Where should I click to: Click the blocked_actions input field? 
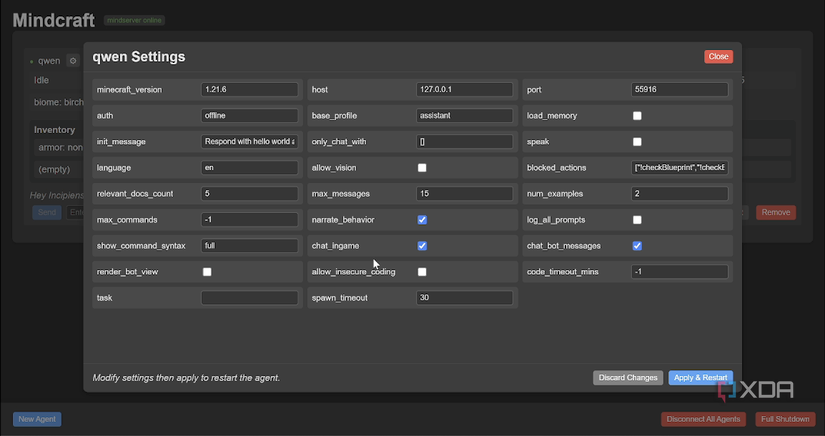[x=679, y=168]
